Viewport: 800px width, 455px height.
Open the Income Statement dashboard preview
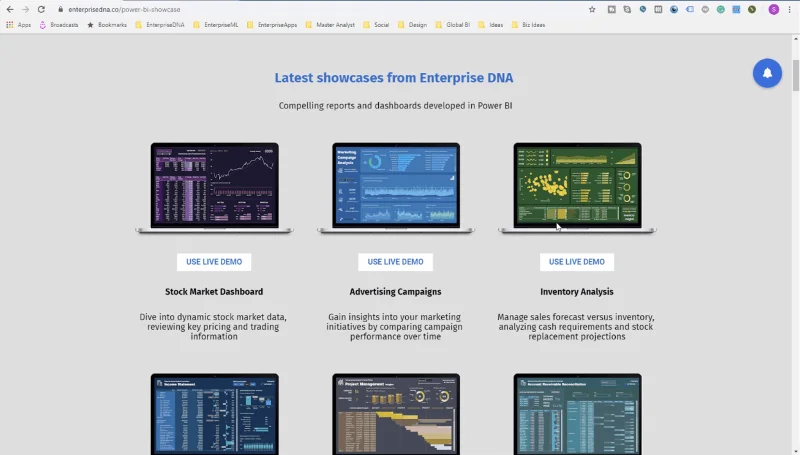(214, 414)
